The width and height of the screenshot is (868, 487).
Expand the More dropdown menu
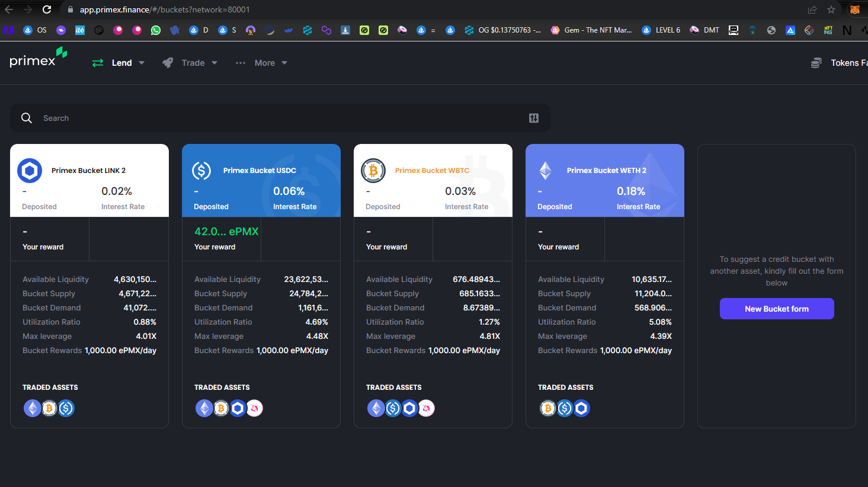[x=261, y=63]
